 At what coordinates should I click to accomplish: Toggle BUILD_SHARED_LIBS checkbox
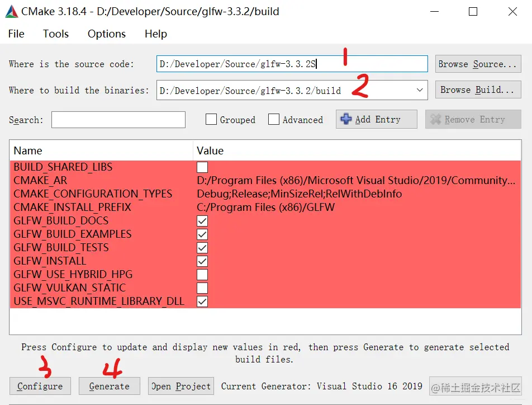pyautogui.click(x=202, y=167)
